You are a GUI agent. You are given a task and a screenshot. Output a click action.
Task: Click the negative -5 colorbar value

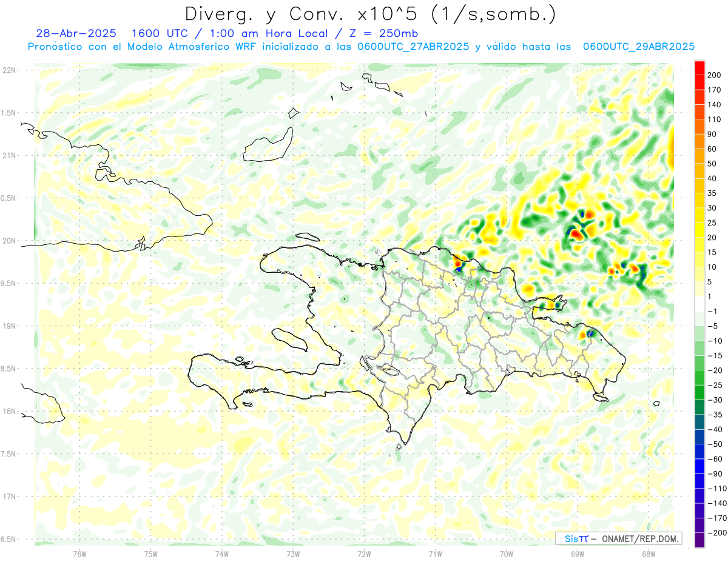713,326
